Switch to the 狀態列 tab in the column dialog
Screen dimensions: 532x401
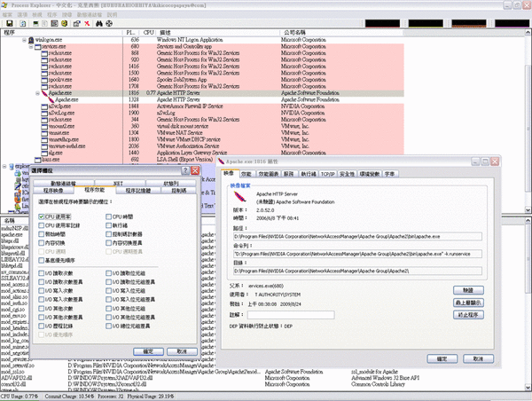[171, 184]
